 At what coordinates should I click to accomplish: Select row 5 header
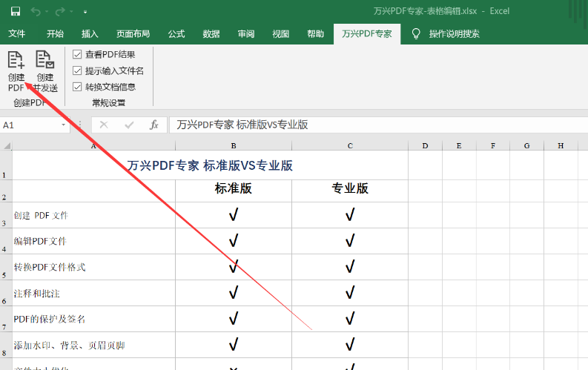6,267
